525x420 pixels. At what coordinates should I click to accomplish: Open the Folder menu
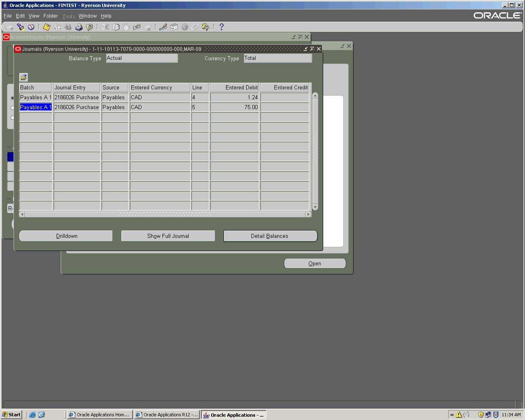point(50,16)
